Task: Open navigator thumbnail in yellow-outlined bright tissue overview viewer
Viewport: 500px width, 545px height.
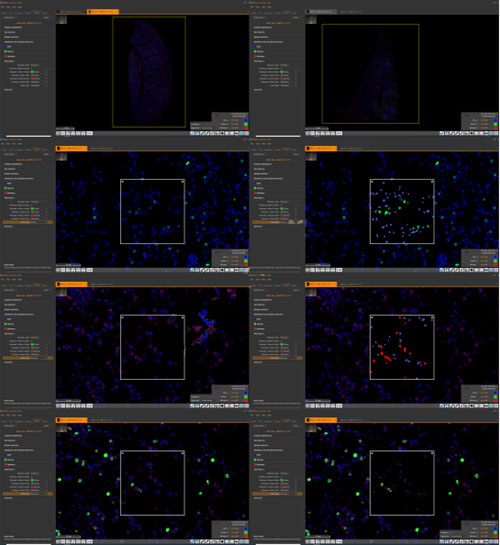Action: 62,20
